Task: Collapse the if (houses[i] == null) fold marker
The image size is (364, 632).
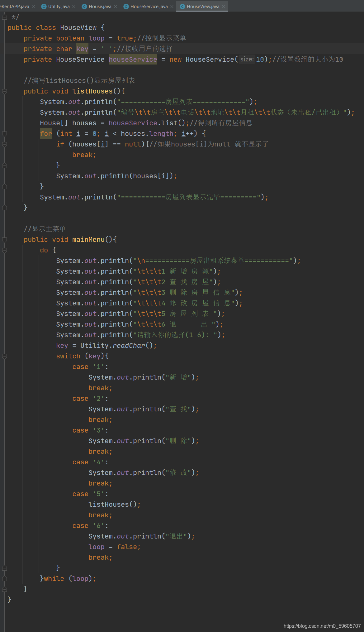Action: coord(5,144)
